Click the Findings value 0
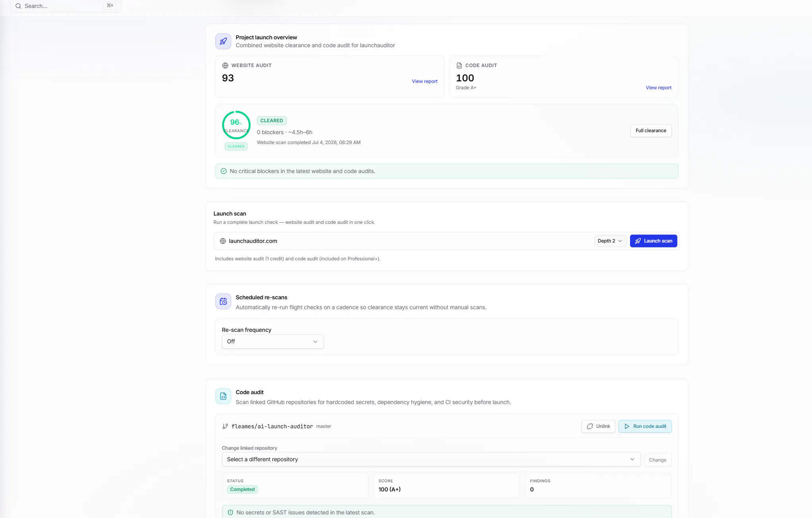This screenshot has width=812, height=518. (532, 489)
